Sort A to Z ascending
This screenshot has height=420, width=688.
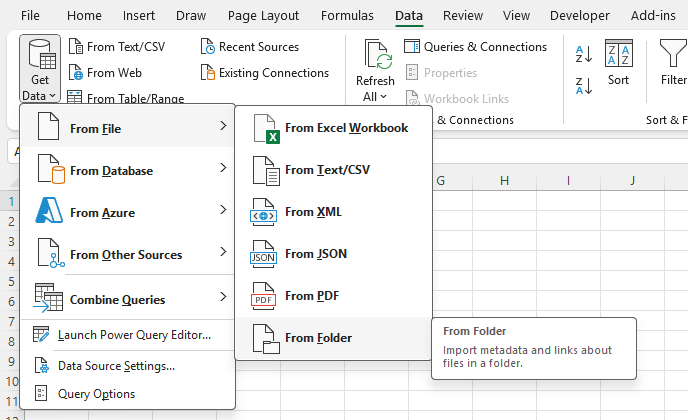(584, 54)
